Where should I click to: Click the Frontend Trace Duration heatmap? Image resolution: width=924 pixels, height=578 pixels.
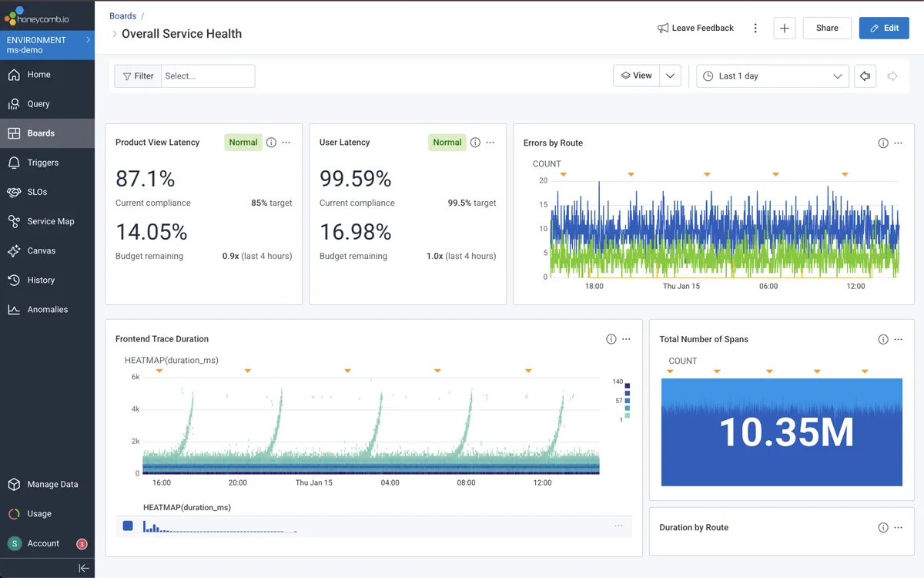pyautogui.click(x=370, y=425)
